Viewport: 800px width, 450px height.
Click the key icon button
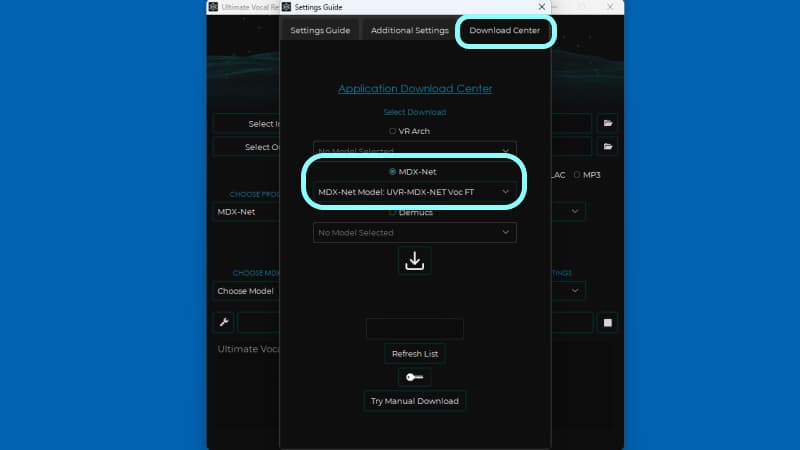pos(414,377)
